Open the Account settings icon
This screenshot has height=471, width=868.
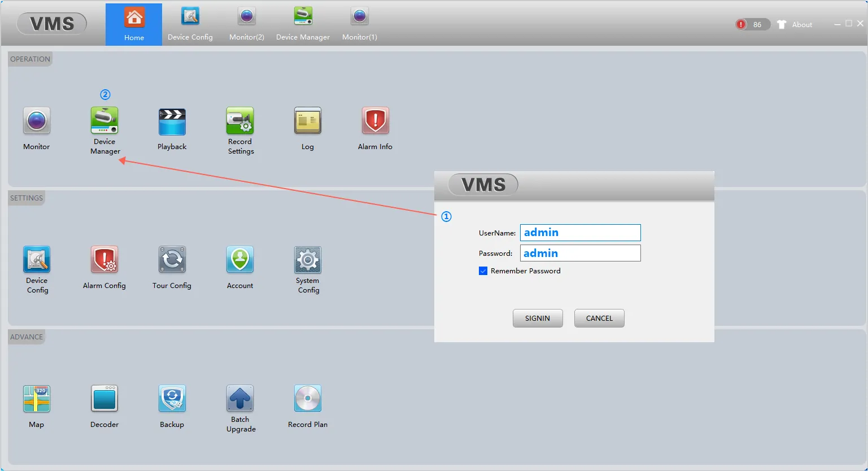pyautogui.click(x=240, y=260)
